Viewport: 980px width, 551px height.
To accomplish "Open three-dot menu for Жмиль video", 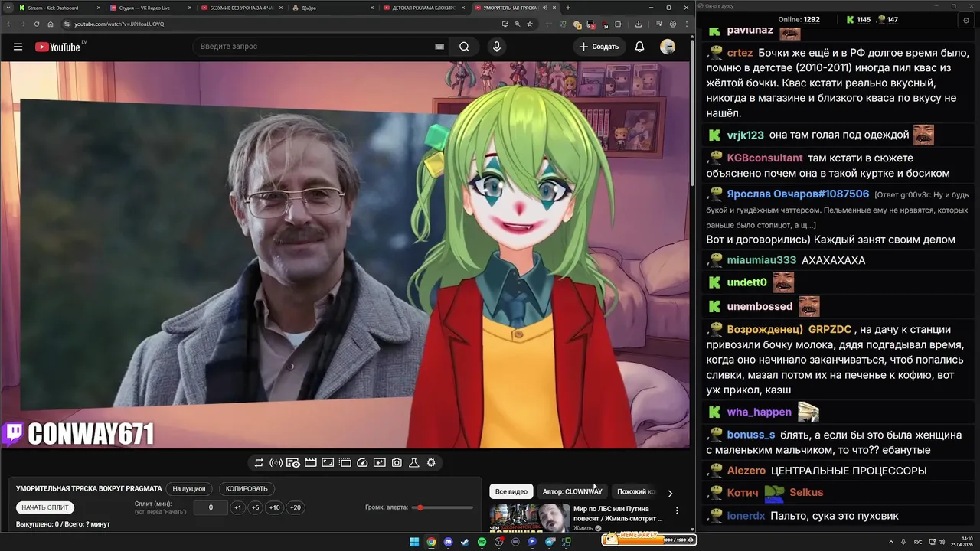I will 677,510.
